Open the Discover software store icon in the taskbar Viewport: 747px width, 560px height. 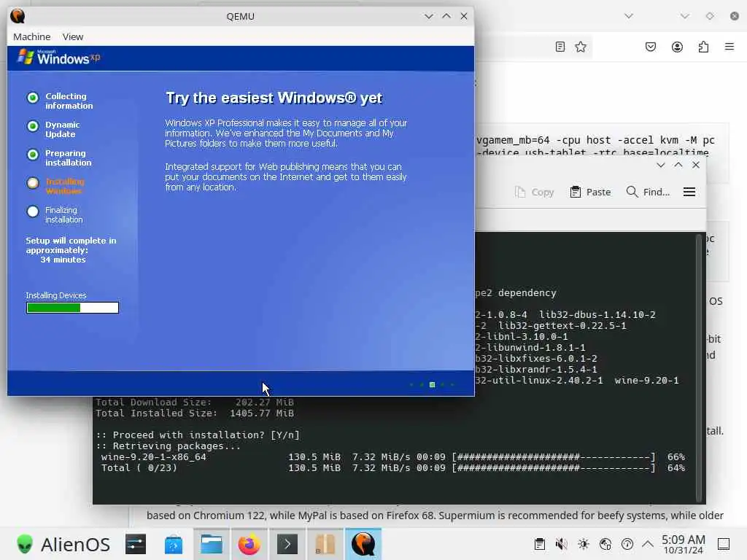(174, 544)
